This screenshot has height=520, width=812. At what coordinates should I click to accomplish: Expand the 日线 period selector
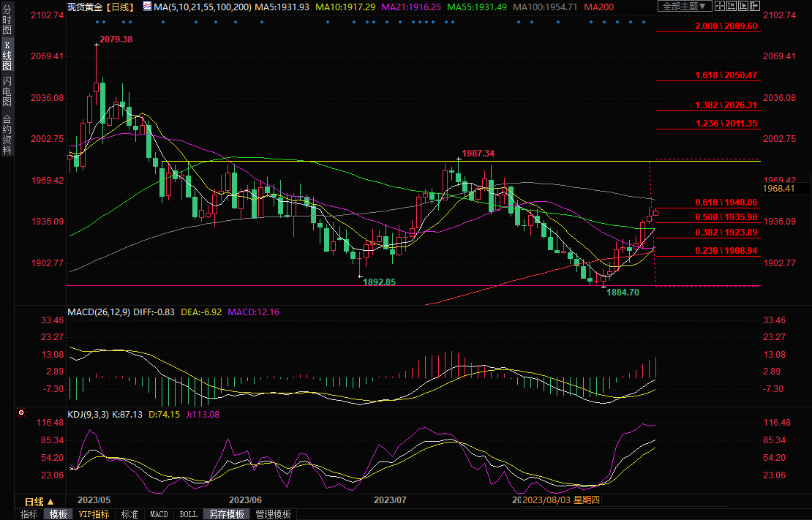[x=39, y=502]
